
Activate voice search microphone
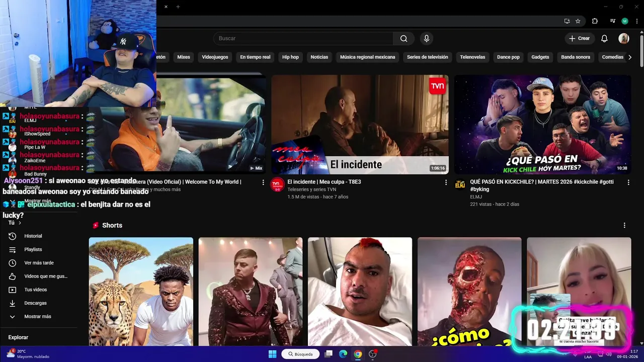click(x=427, y=38)
